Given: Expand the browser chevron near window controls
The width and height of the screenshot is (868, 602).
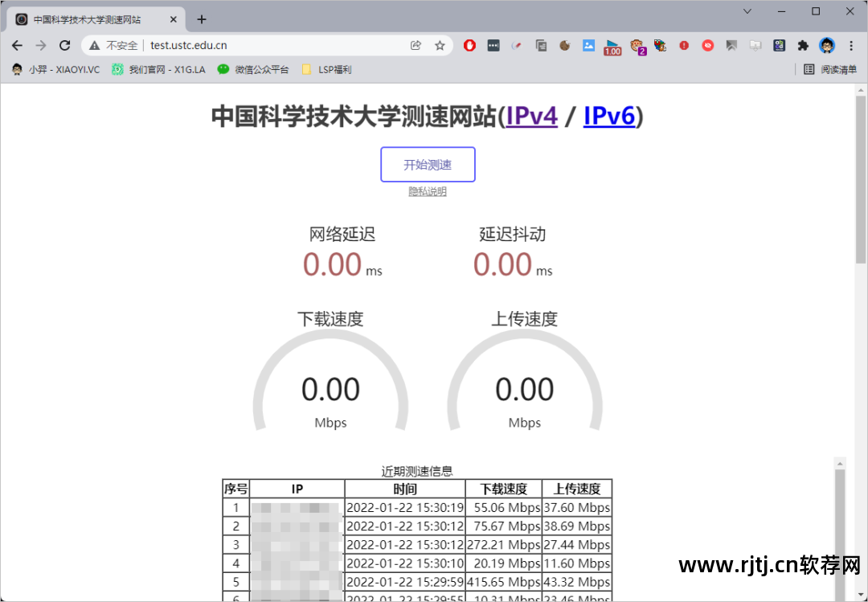Looking at the screenshot, I should [x=747, y=11].
